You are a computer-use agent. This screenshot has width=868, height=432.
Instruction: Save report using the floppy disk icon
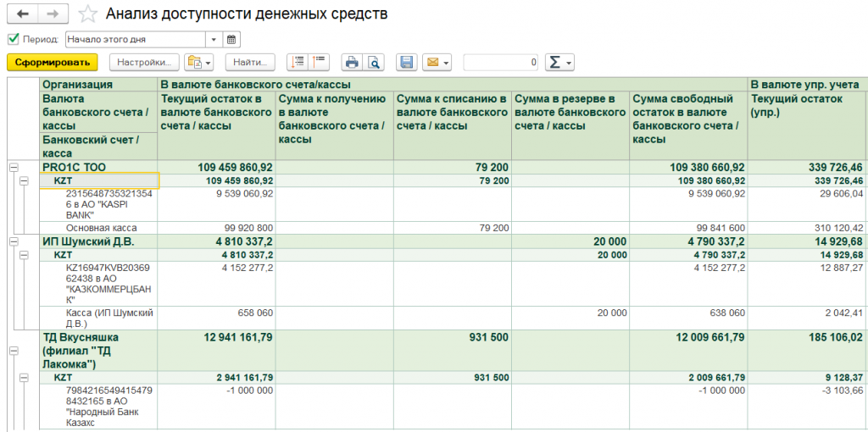coord(406,62)
